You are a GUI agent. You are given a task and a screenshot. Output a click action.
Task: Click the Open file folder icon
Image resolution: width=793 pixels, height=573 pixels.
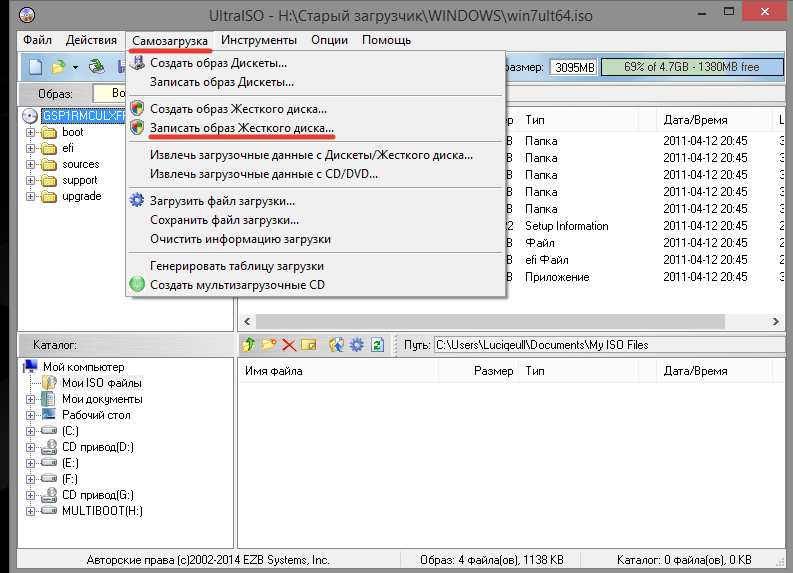click(59, 67)
